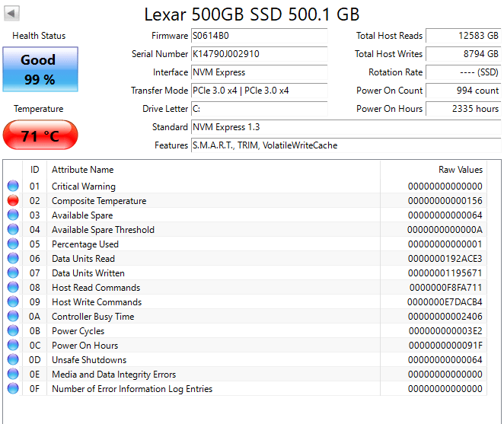Viewport: 504px width, 424px height.
Task: Click raw value 0000001195671
Action: [445, 273]
